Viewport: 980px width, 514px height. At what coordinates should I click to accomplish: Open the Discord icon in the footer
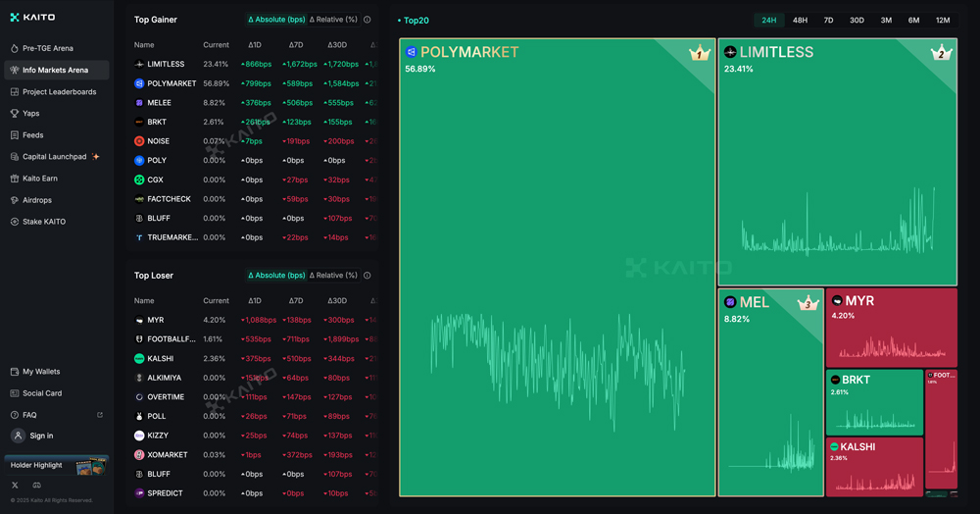37,486
